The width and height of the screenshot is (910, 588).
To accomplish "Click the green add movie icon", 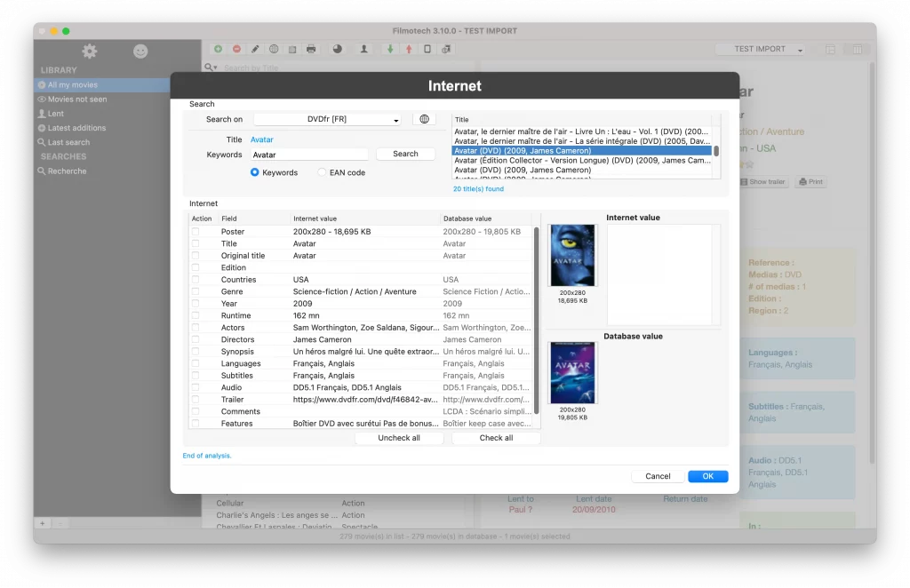I will click(x=219, y=49).
